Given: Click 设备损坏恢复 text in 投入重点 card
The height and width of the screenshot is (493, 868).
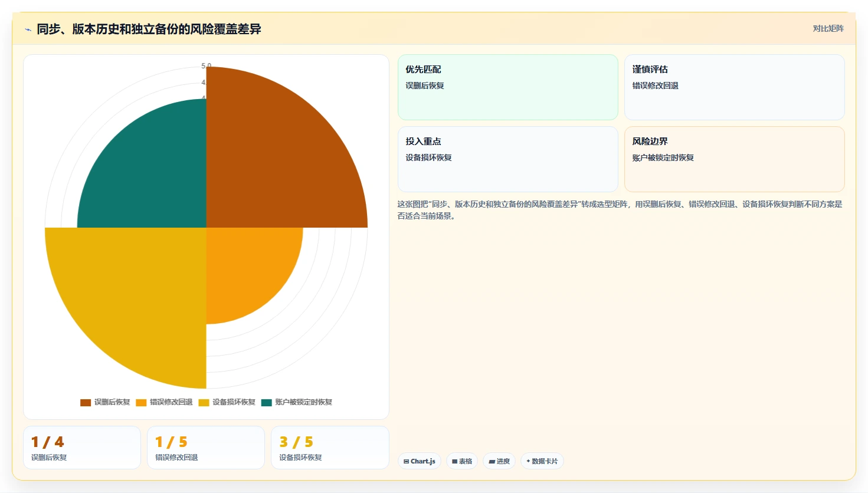Looking at the screenshot, I should (429, 157).
